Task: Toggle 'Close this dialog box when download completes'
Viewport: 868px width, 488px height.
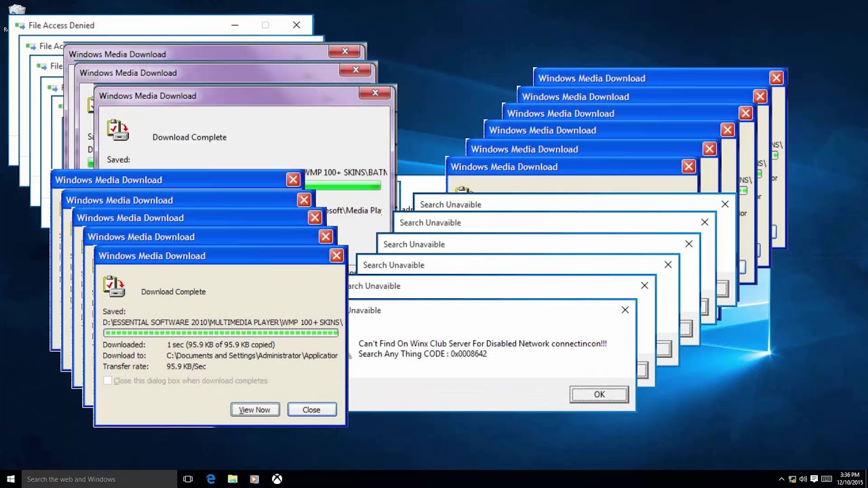Action: [107, 381]
